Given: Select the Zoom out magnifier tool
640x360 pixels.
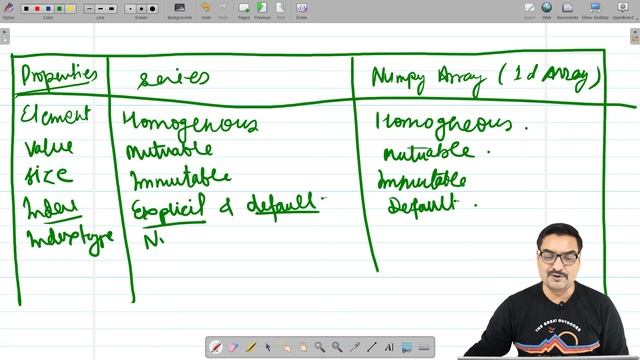Looking at the screenshot, I should pyautogui.click(x=337, y=347).
